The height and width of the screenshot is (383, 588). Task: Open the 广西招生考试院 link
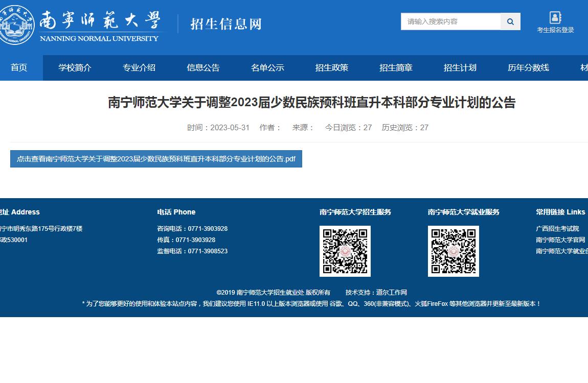(557, 229)
